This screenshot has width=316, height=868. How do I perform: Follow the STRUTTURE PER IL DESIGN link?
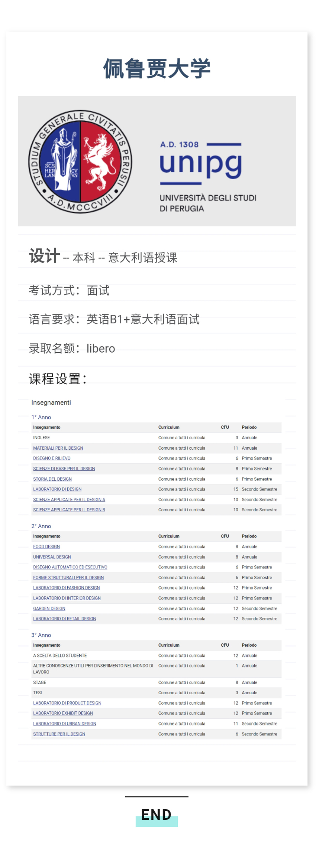click(x=59, y=734)
